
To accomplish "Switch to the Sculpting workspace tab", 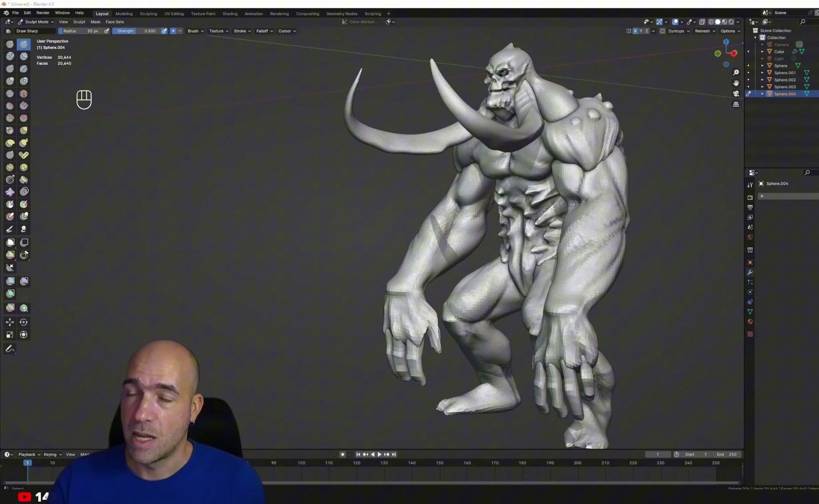I will tap(148, 14).
